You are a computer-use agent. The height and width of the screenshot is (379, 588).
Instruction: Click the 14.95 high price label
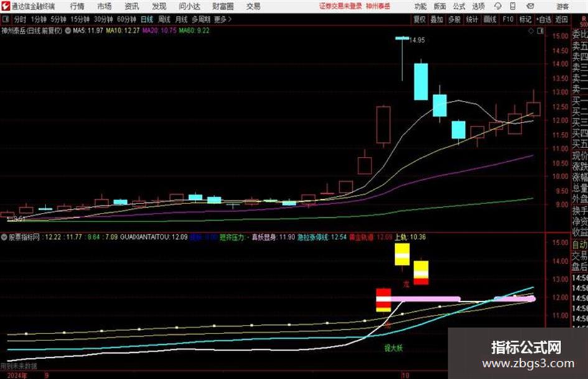(417, 40)
